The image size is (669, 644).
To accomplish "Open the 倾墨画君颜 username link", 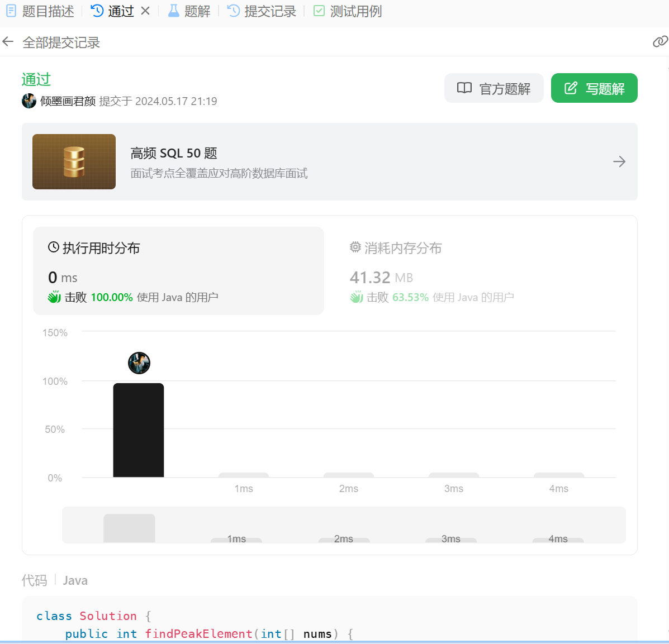I will (x=68, y=101).
